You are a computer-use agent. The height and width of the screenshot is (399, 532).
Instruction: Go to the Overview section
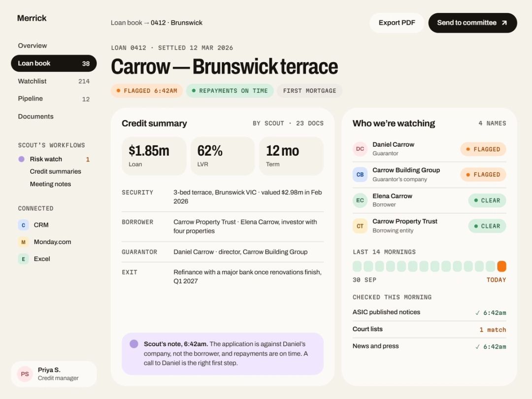click(33, 45)
